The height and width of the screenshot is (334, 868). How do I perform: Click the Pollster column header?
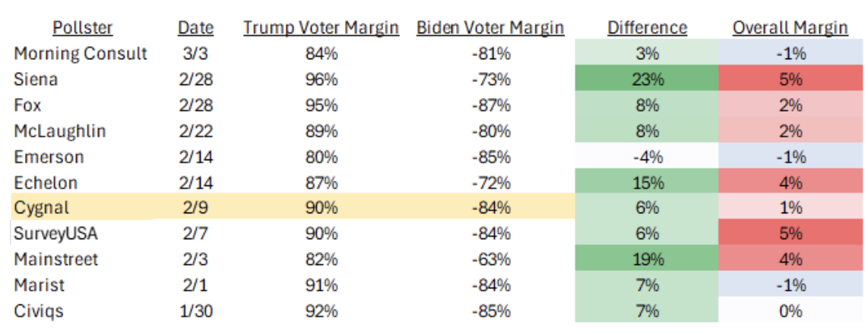[83, 28]
